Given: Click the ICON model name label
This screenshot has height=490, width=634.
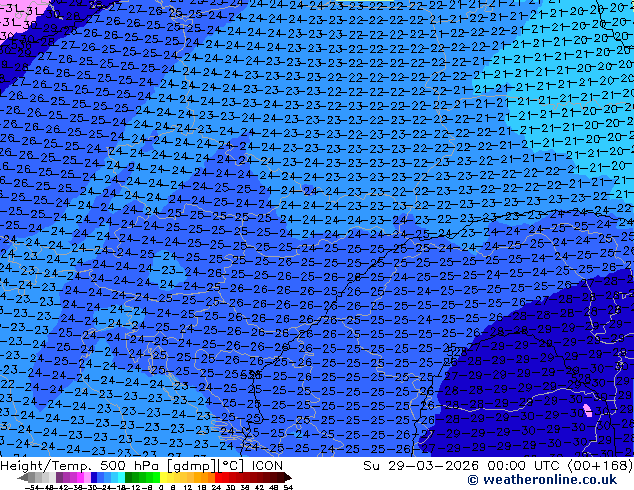Looking at the screenshot, I should click(267, 466).
